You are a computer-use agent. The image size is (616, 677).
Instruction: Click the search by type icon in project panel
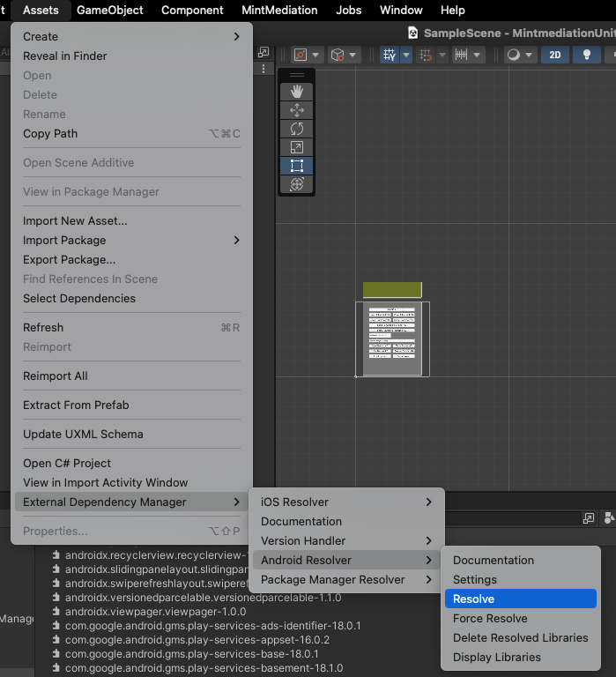click(610, 518)
